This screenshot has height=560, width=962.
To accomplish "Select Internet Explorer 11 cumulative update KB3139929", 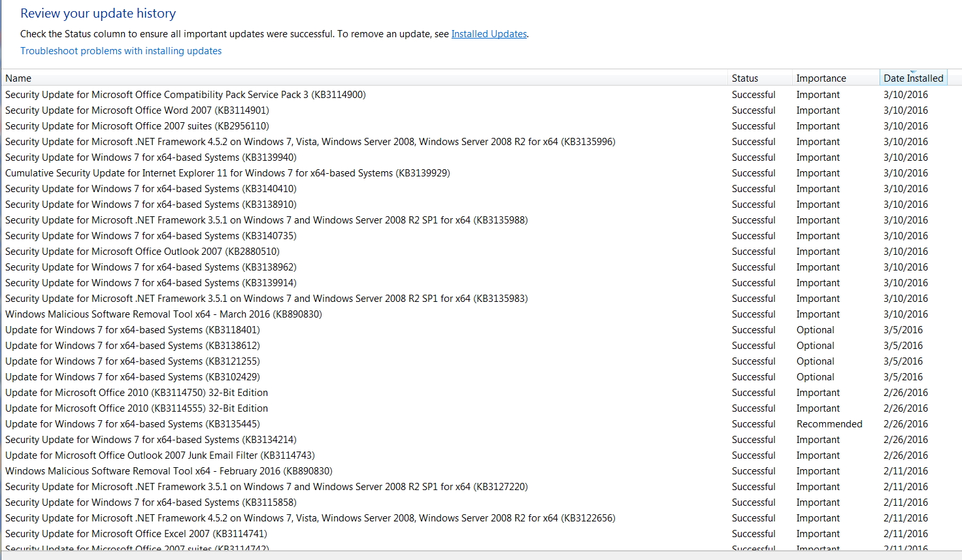I will (227, 173).
